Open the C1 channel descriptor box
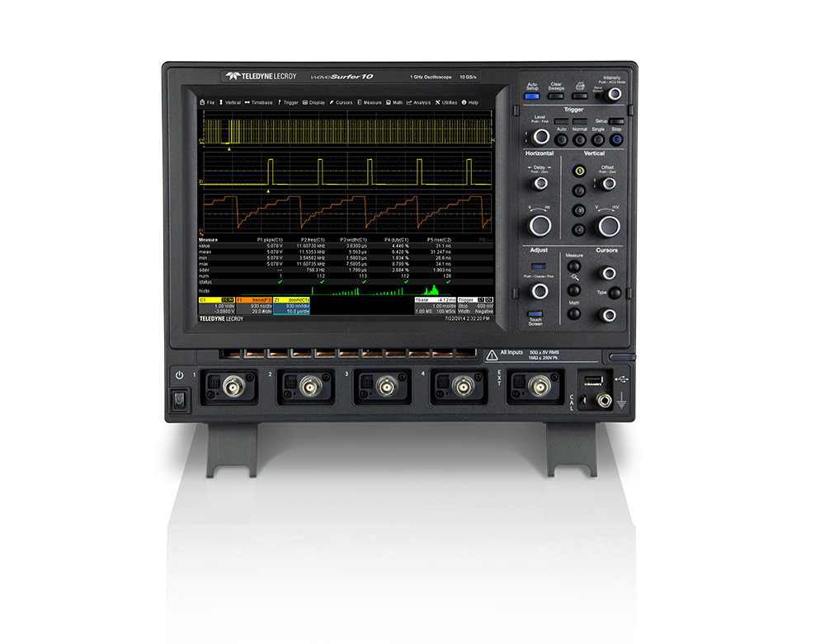This screenshot has height=644, width=825. [217, 305]
